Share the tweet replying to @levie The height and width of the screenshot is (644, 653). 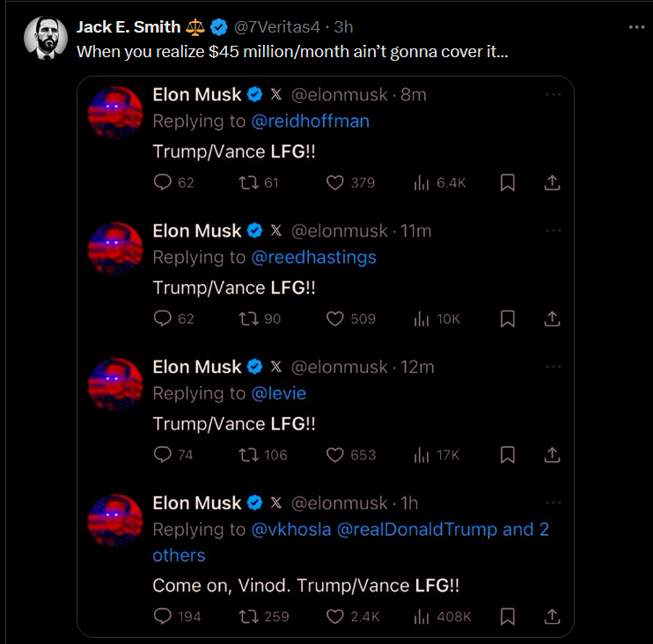(x=552, y=455)
